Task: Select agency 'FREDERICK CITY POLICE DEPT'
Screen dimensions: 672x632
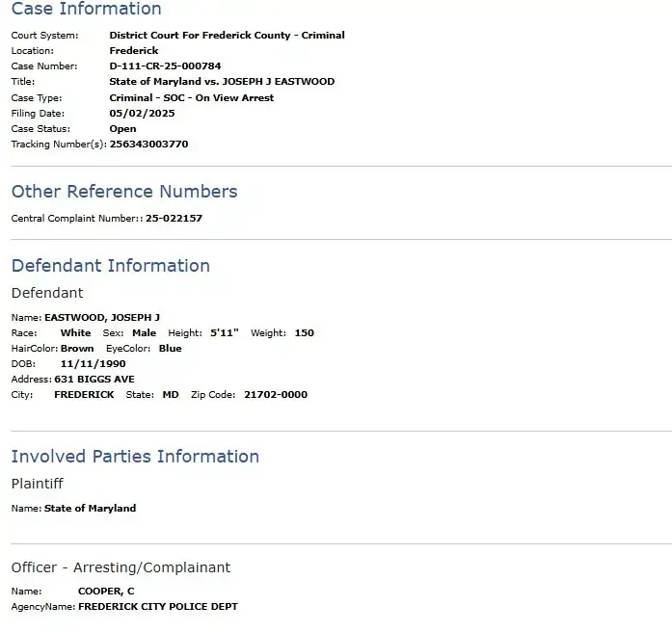Action: [158, 606]
